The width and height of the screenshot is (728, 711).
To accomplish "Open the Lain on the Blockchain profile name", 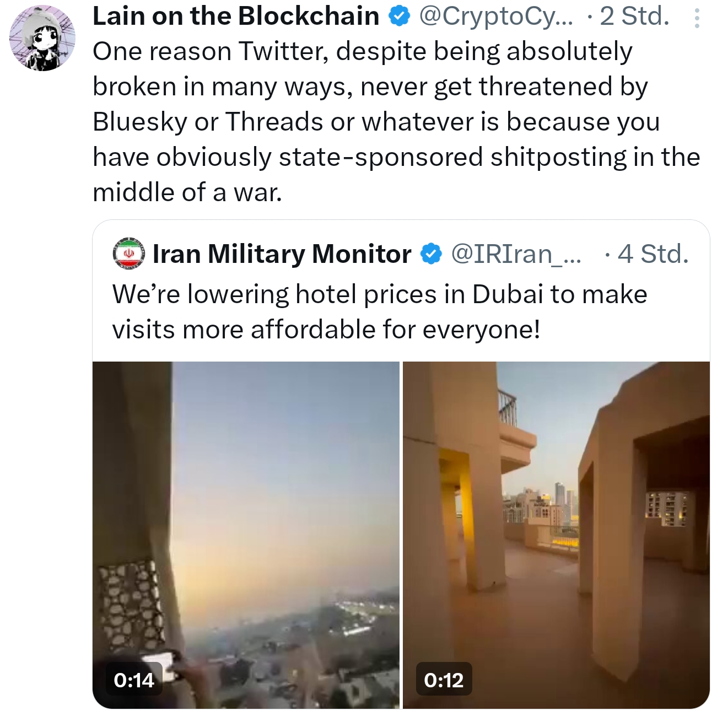I will (x=236, y=17).
